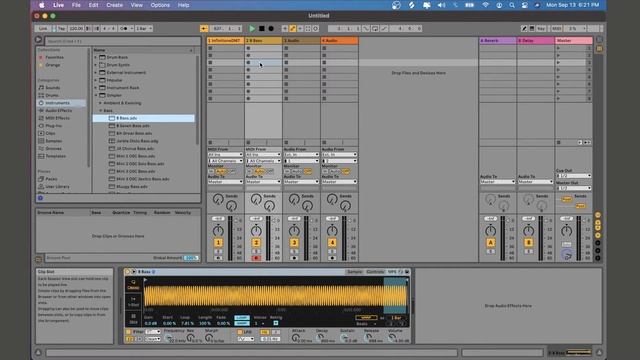Open User Library under Places

[x=57, y=187]
